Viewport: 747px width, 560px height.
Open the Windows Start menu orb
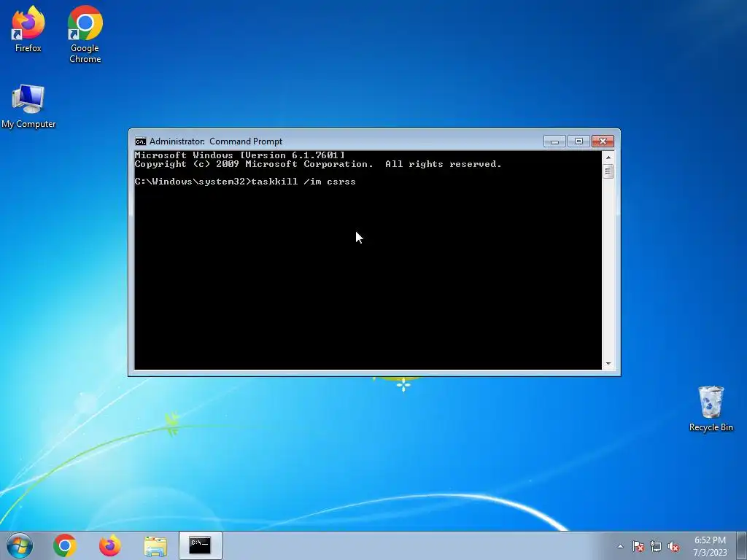pos(20,545)
